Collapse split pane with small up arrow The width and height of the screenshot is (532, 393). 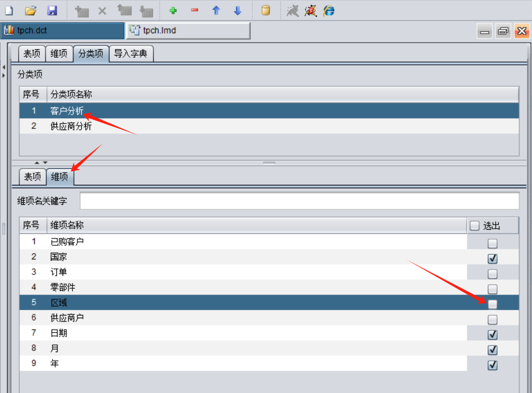[37, 163]
